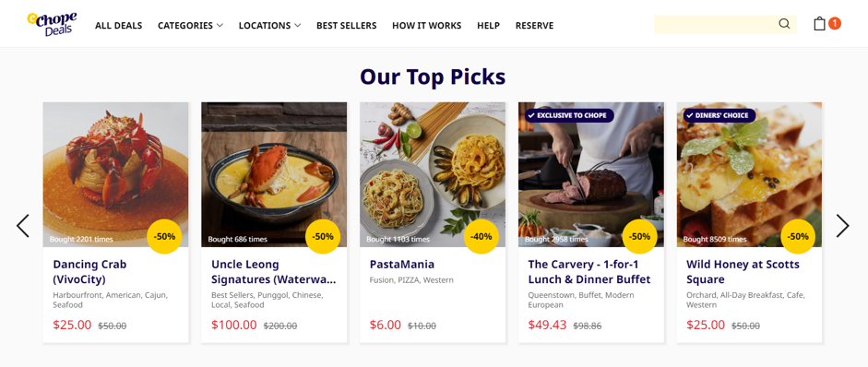Open the All Deals menu item
This screenshot has width=868, height=367.
pyautogui.click(x=118, y=26)
